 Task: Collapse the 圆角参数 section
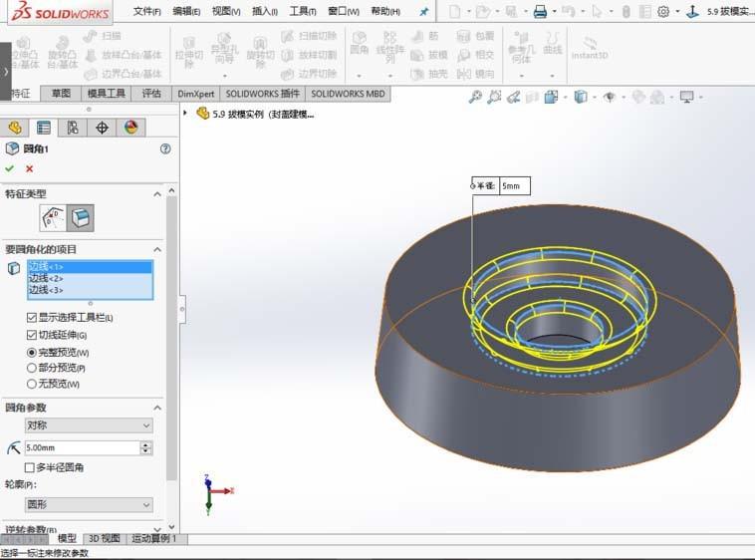tap(157, 408)
